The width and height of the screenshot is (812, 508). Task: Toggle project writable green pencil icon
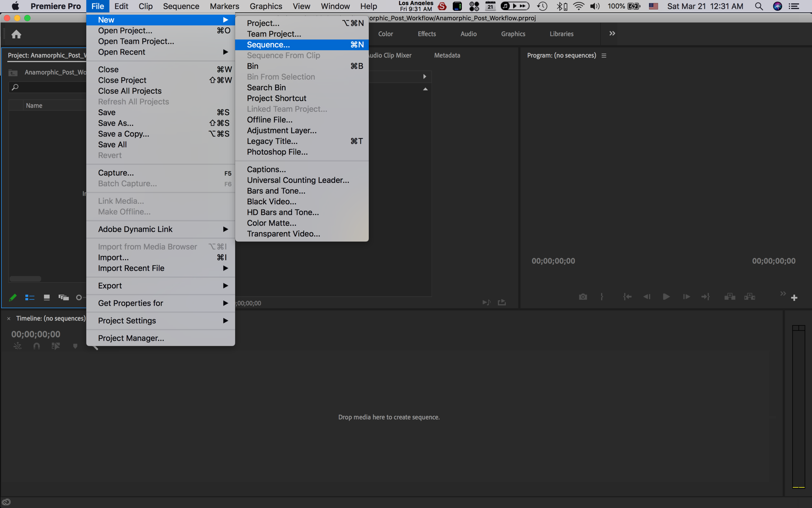pyautogui.click(x=13, y=297)
